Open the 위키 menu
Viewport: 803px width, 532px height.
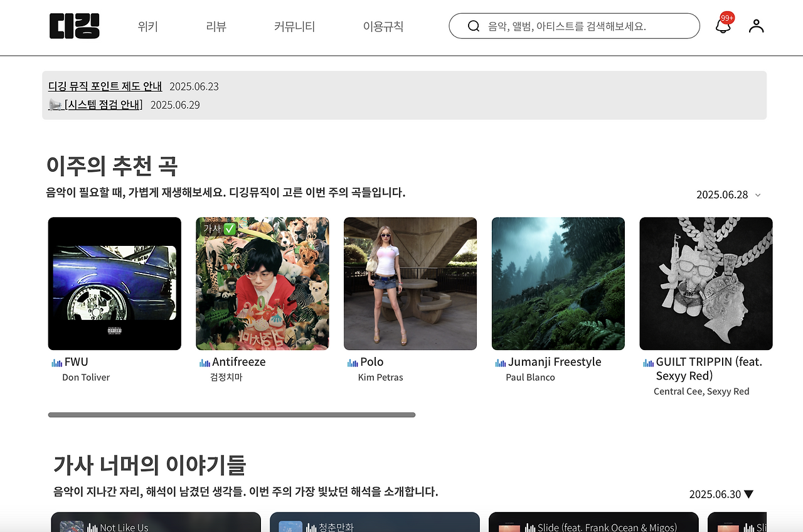(x=148, y=26)
